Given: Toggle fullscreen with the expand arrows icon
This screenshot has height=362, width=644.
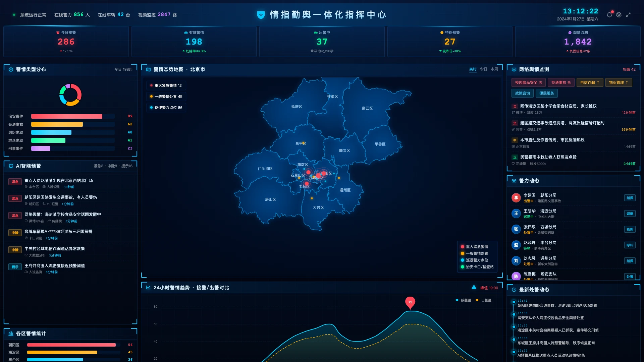Looking at the screenshot, I should (628, 15).
